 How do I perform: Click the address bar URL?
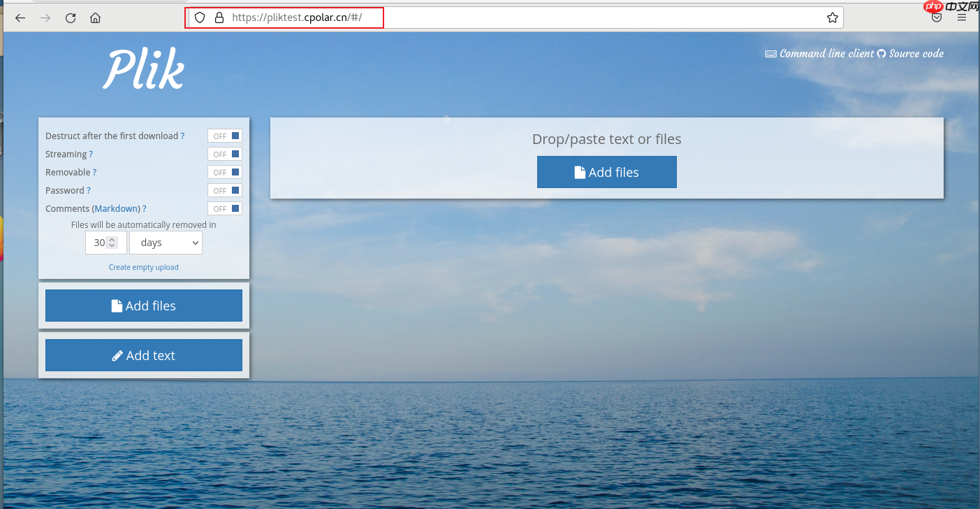click(297, 18)
